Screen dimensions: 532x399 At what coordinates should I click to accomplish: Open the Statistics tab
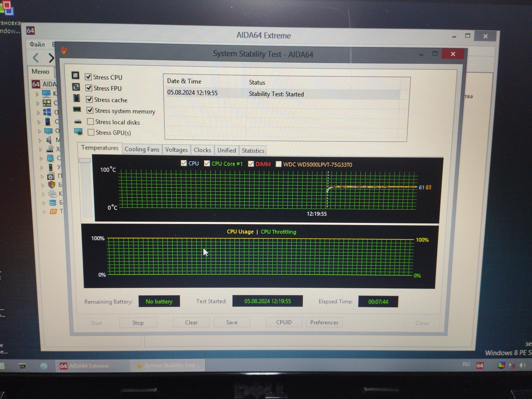point(253,151)
